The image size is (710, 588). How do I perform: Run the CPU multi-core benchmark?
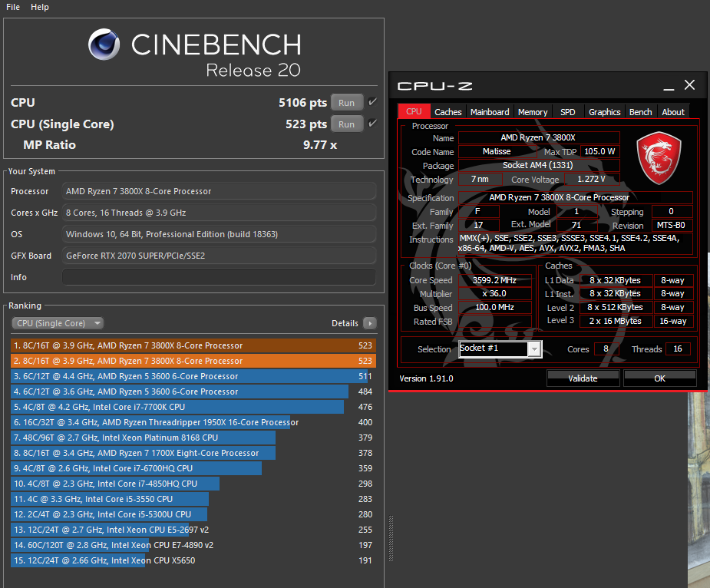tap(347, 102)
